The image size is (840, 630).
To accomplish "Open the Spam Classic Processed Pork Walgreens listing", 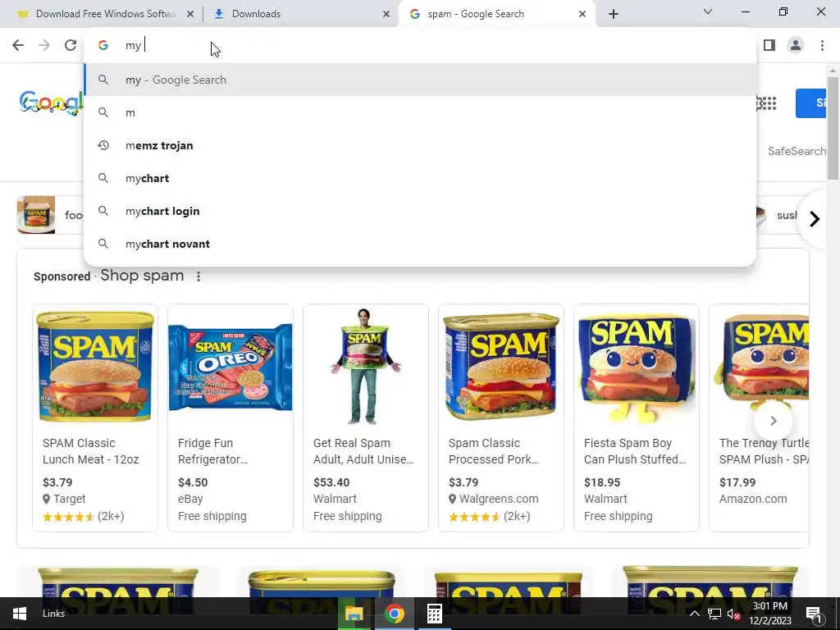I will pos(501,418).
